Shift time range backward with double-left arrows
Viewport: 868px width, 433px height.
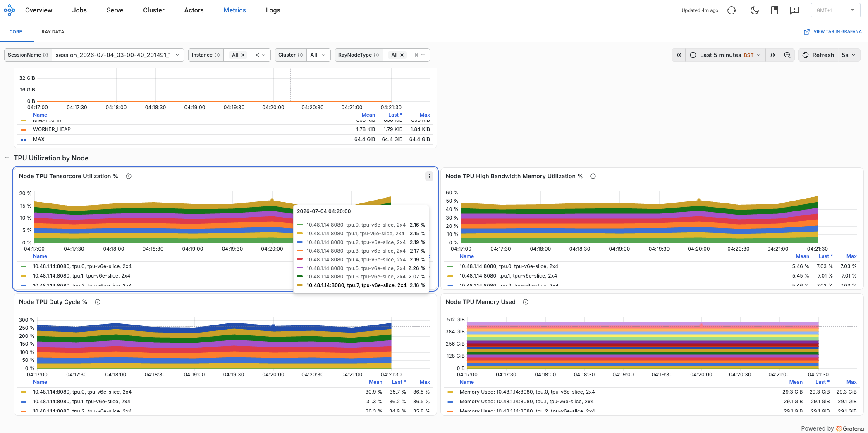(679, 55)
